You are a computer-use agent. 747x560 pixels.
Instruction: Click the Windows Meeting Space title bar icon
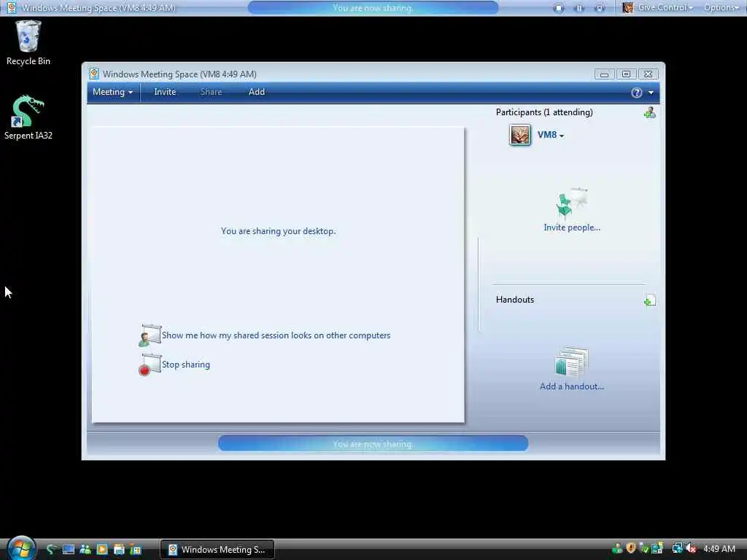point(94,74)
